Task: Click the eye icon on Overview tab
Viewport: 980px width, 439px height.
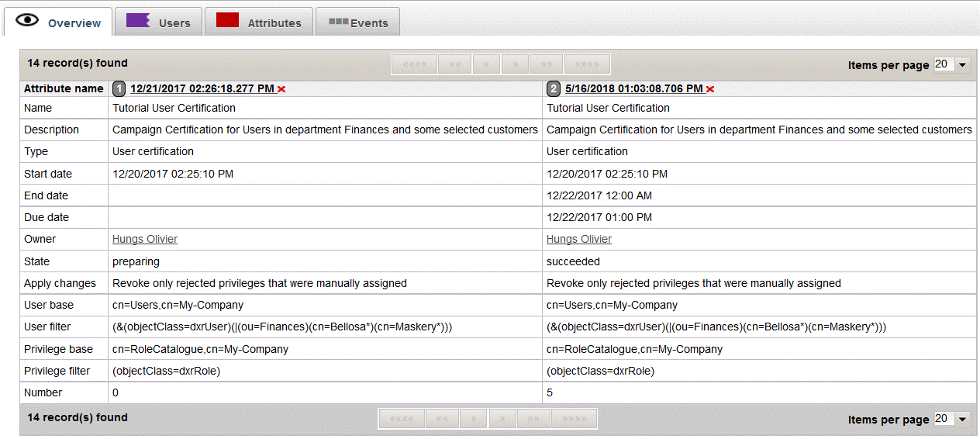Action: pyautogui.click(x=27, y=21)
